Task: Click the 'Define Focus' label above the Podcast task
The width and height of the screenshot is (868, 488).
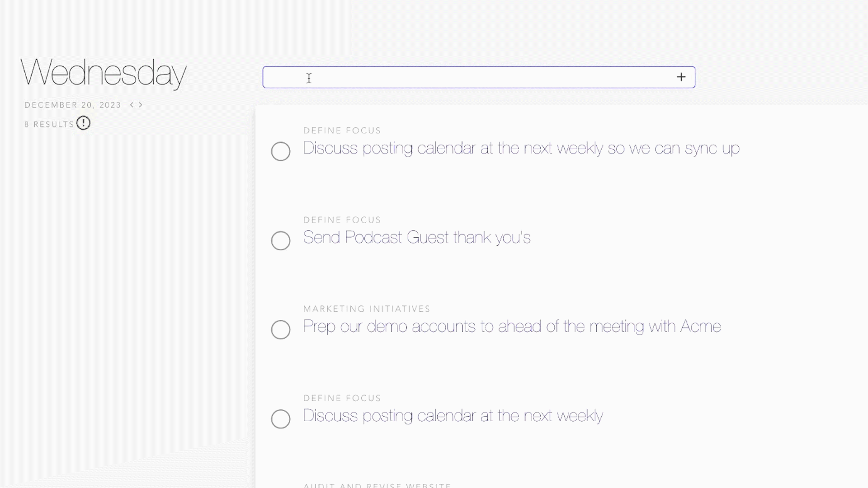Action: 342,220
